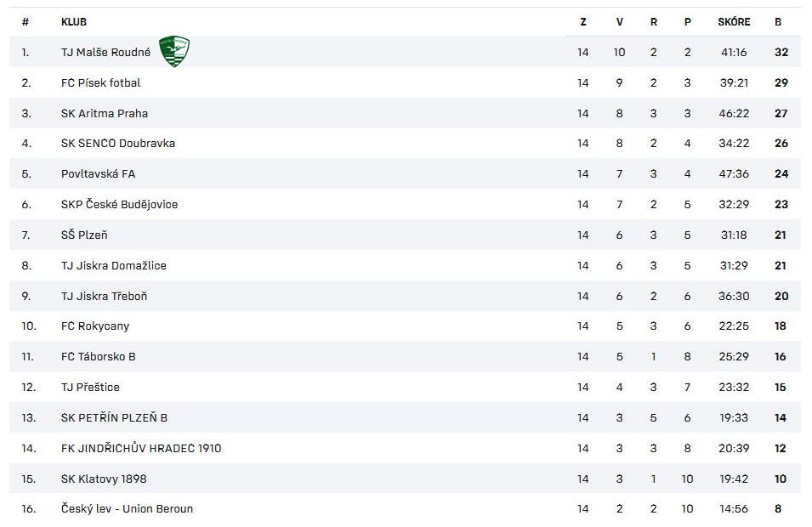Open Povltavská FA club row
This screenshot has height=527, width=812.
click(x=98, y=174)
